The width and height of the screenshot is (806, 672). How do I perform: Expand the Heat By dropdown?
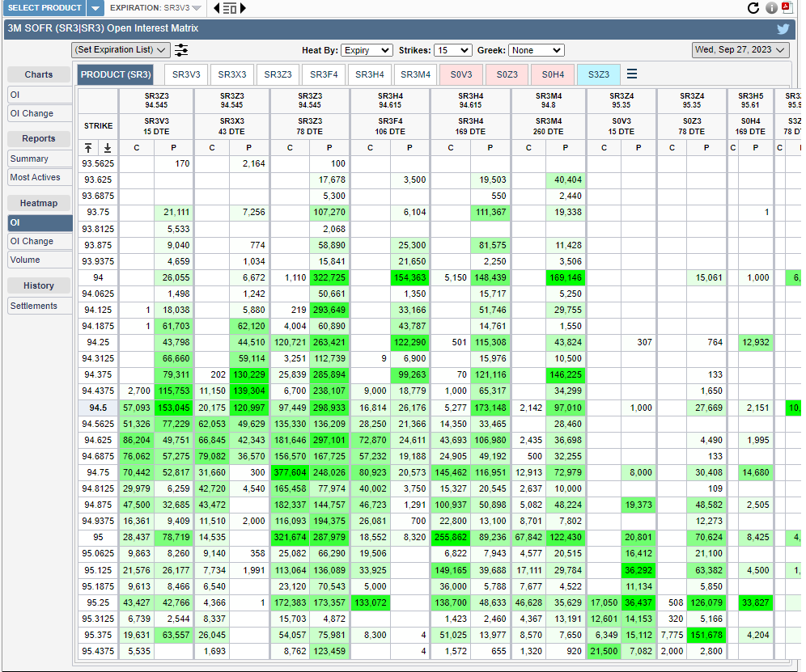pos(367,50)
